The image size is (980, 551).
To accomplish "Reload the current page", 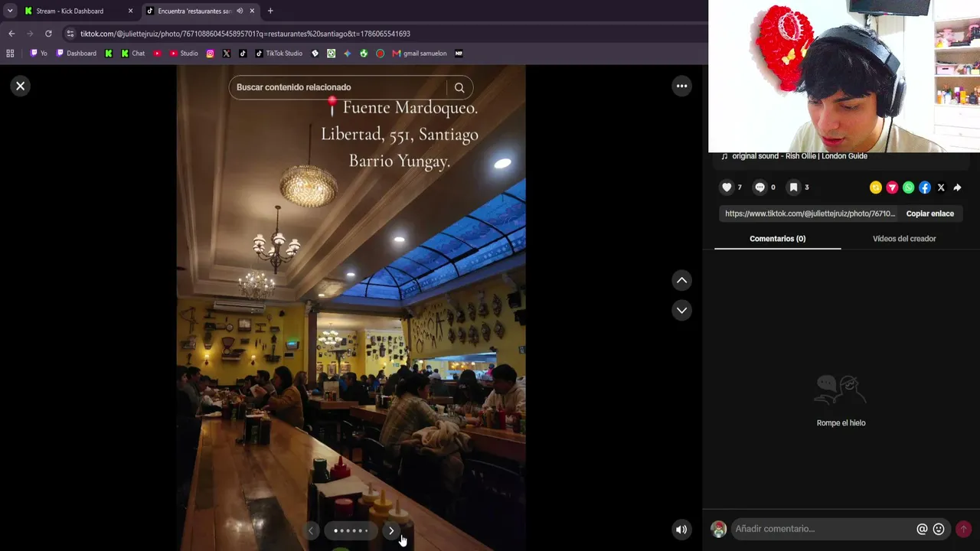I will coord(48,34).
